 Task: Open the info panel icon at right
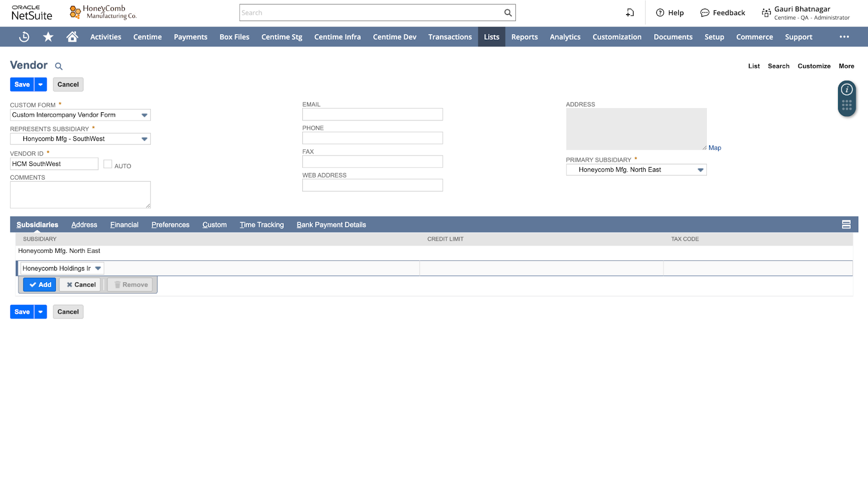click(847, 90)
